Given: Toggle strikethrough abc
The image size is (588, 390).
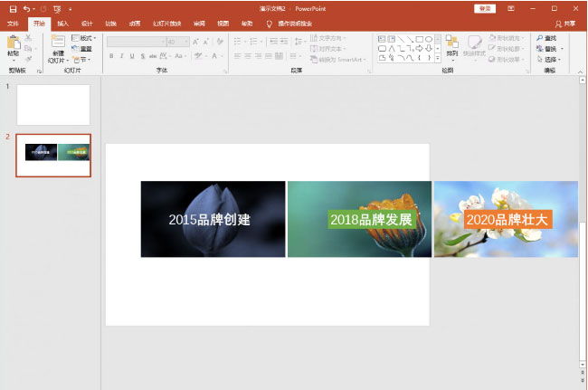Looking at the screenshot, I should 153,56.
